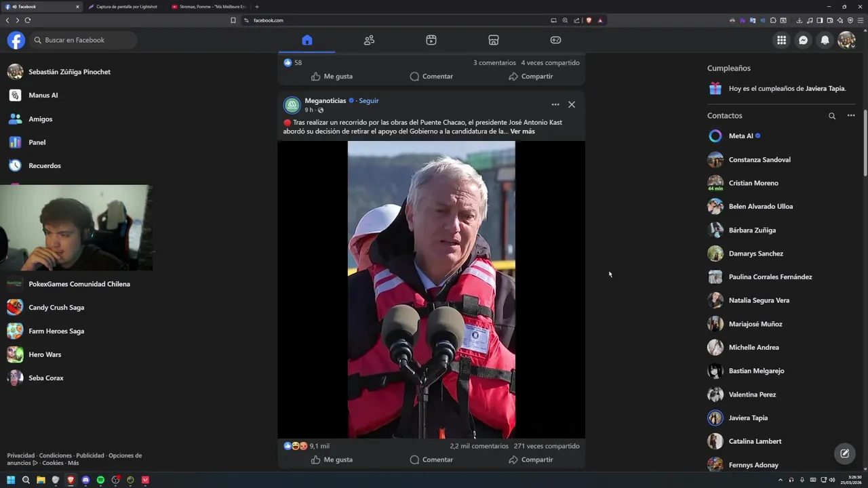Click Compartir on the upper post
Screen dimensions: 868x488
pyautogui.click(x=531, y=77)
